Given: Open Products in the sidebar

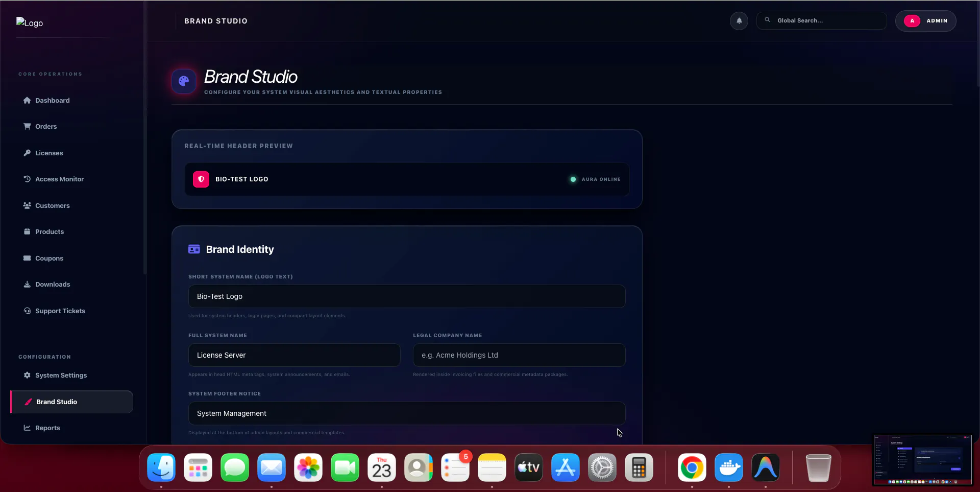Looking at the screenshot, I should (x=71, y=231).
